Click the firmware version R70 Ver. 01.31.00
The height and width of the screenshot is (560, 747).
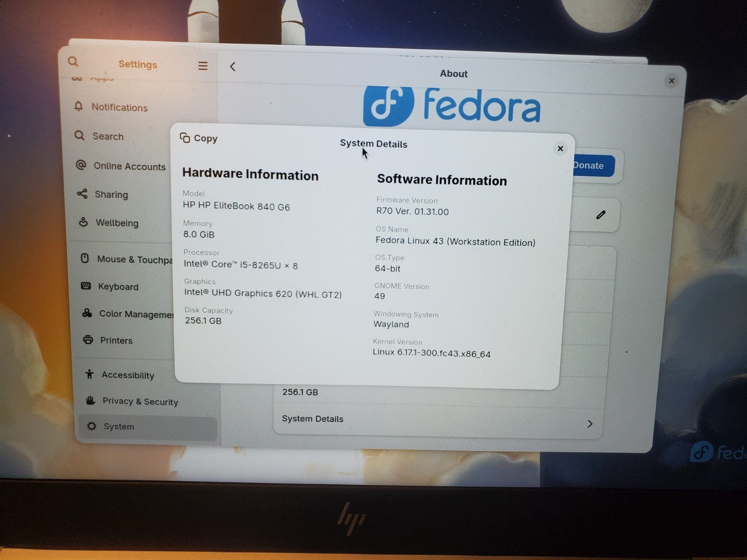[x=413, y=211]
